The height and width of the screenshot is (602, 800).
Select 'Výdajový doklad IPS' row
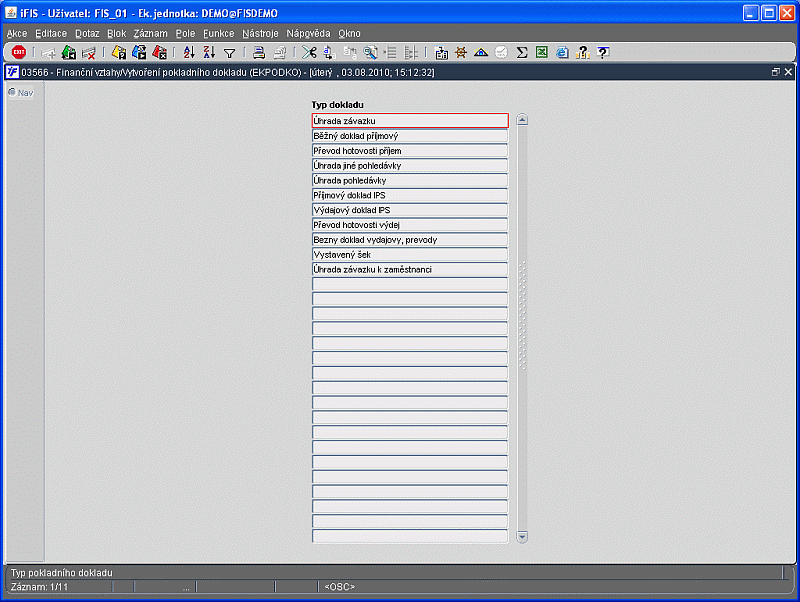pyautogui.click(x=410, y=210)
